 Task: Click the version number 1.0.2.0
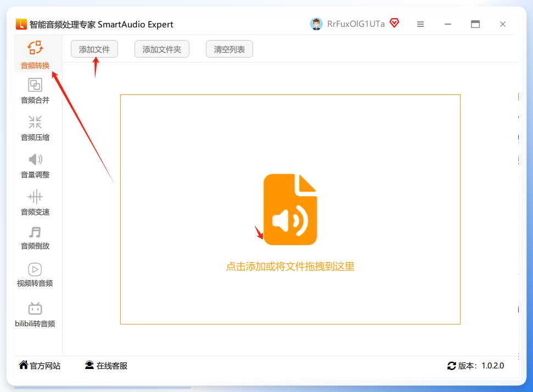(x=492, y=366)
